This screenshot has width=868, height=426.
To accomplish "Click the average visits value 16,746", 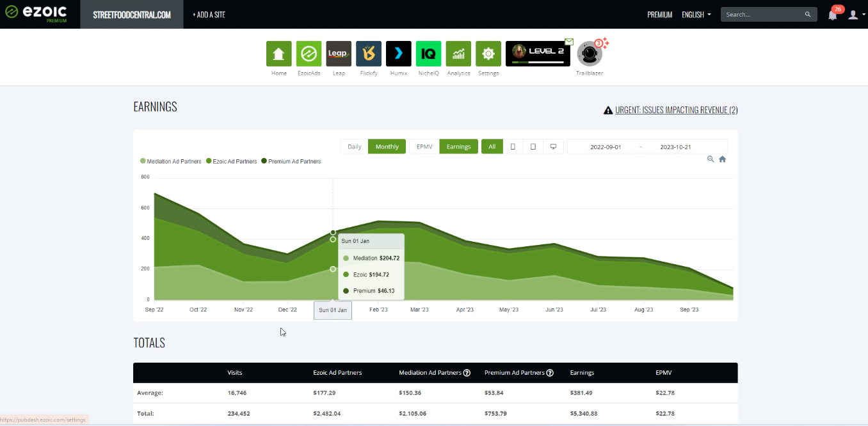I will [x=237, y=393].
